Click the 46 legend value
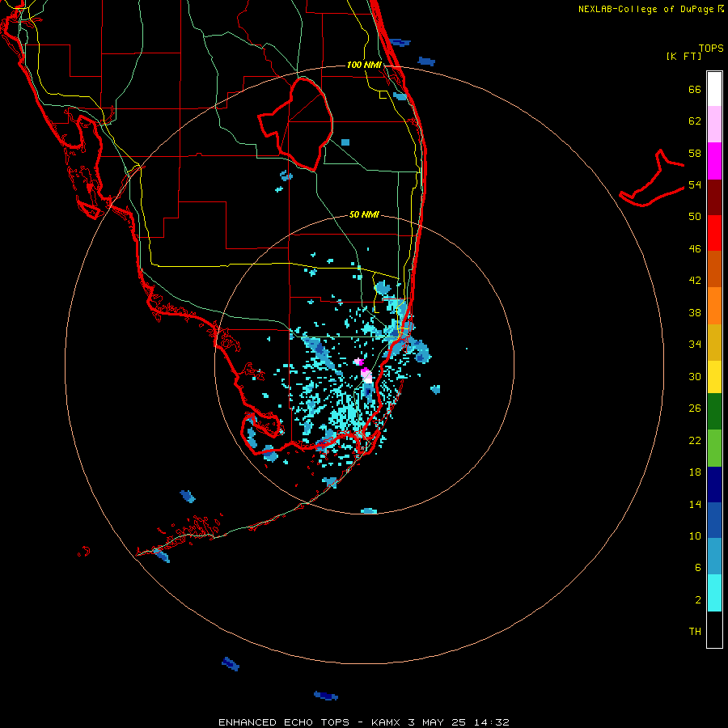 tap(695, 249)
